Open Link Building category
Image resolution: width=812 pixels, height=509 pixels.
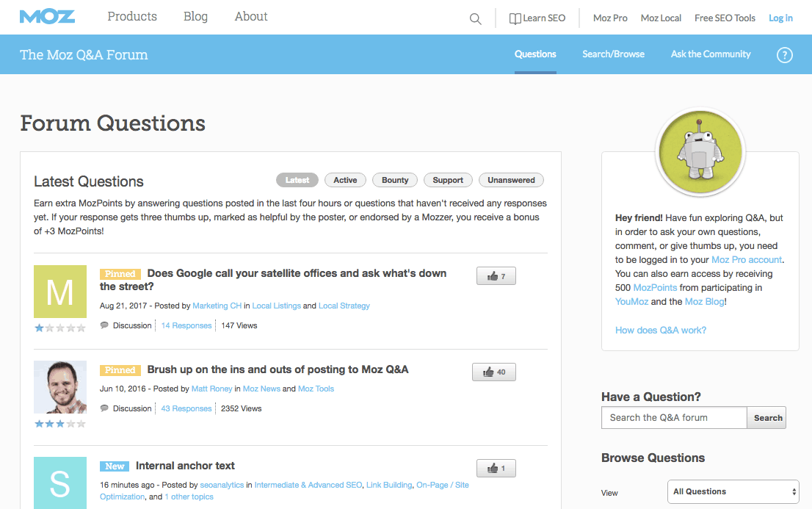coord(389,485)
